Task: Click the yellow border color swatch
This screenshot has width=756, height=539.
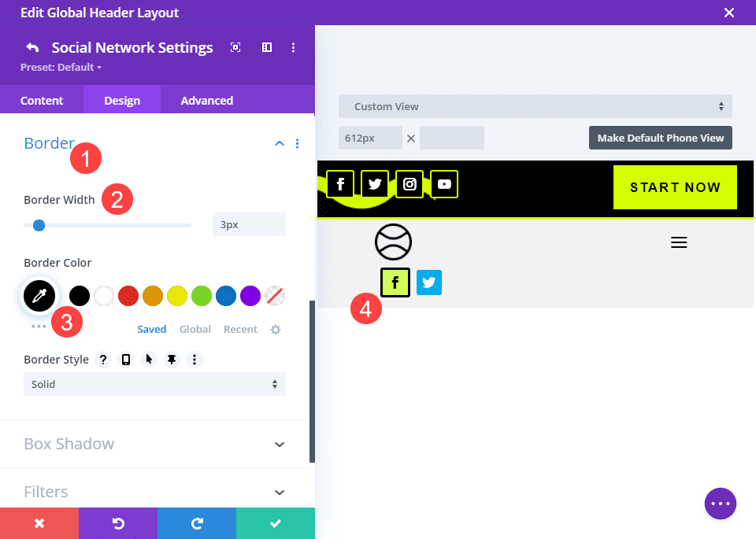Action: click(176, 295)
